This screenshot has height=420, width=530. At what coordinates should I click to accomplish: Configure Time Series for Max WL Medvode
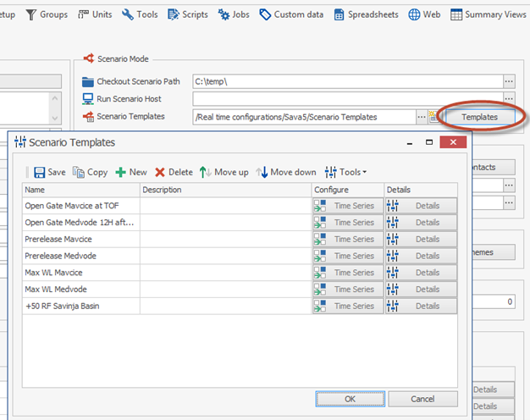click(348, 290)
